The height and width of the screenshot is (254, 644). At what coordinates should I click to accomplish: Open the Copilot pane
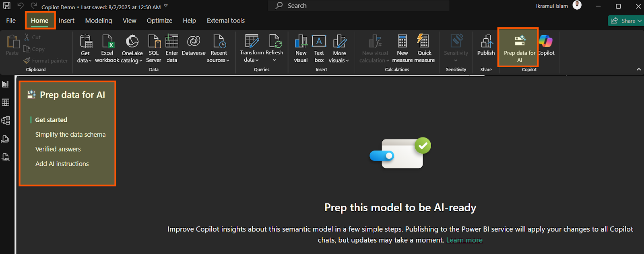tap(546, 46)
